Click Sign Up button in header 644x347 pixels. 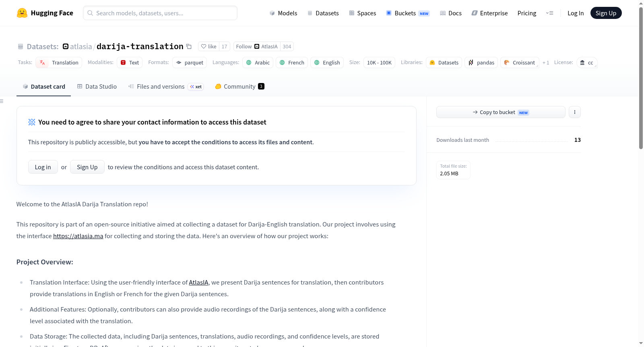tap(606, 13)
